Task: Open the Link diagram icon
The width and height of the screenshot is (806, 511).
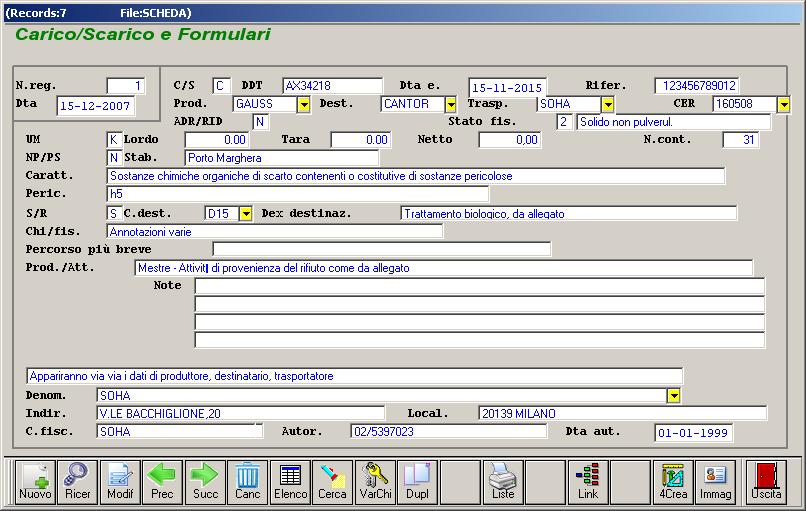Action: [x=588, y=482]
